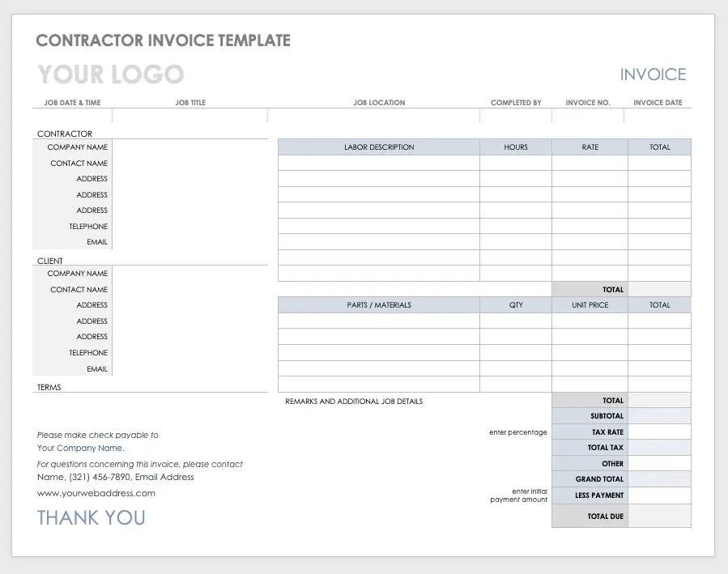Image resolution: width=728 pixels, height=574 pixels.
Task: Click the GRAND TOTAL label
Action: 599,479
